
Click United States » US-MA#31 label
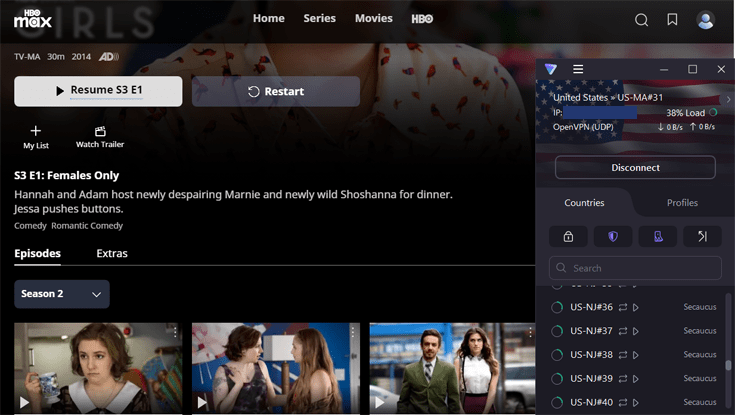pos(608,98)
